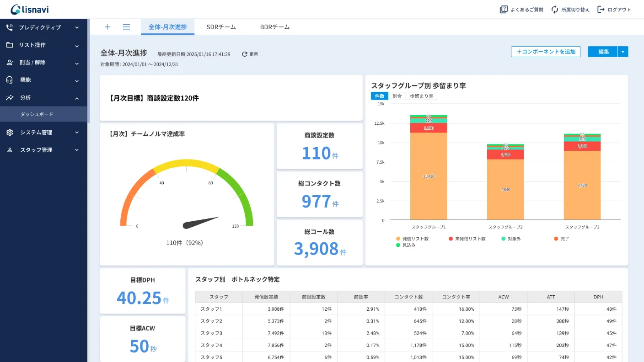This screenshot has width=644, height=362.
Task: Click the 編集 button
Action: (x=603, y=52)
